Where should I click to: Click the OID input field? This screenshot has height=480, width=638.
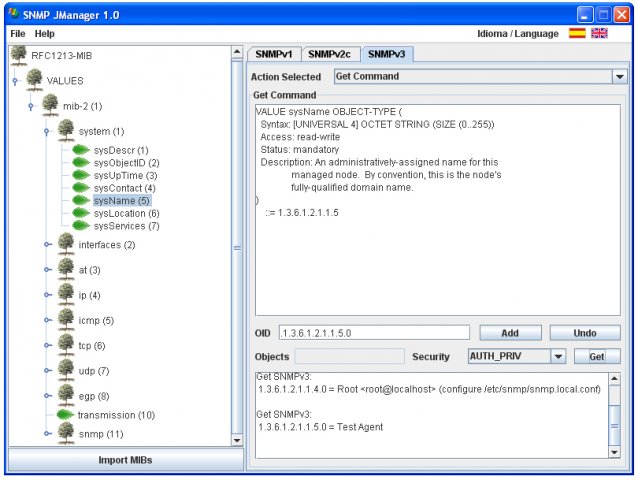pos(374,333)
